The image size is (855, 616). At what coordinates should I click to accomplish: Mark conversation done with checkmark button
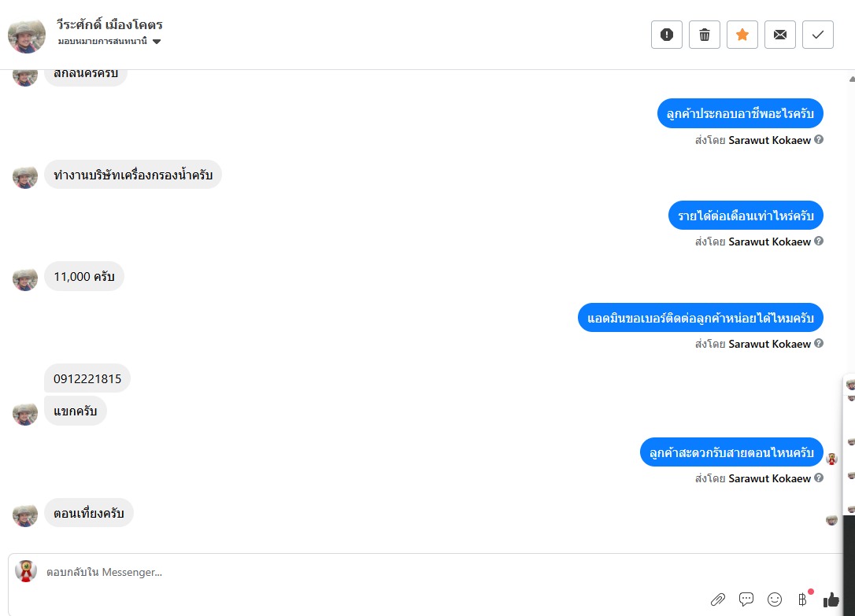tap(818, 35)
